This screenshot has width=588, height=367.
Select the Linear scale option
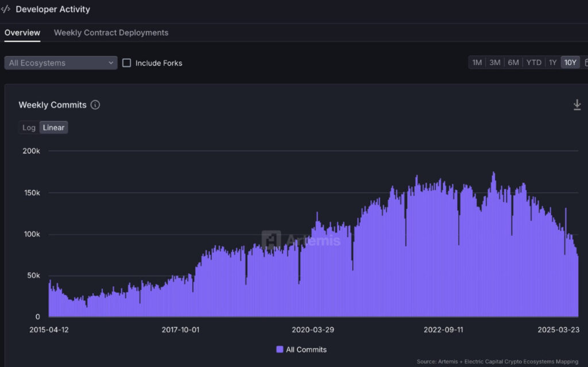[53, 128]
